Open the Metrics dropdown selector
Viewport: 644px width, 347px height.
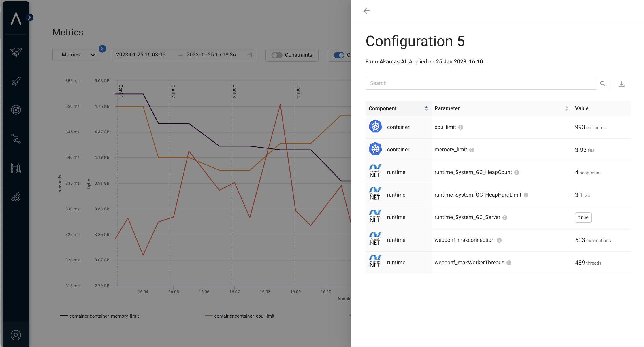click(77, 55)
